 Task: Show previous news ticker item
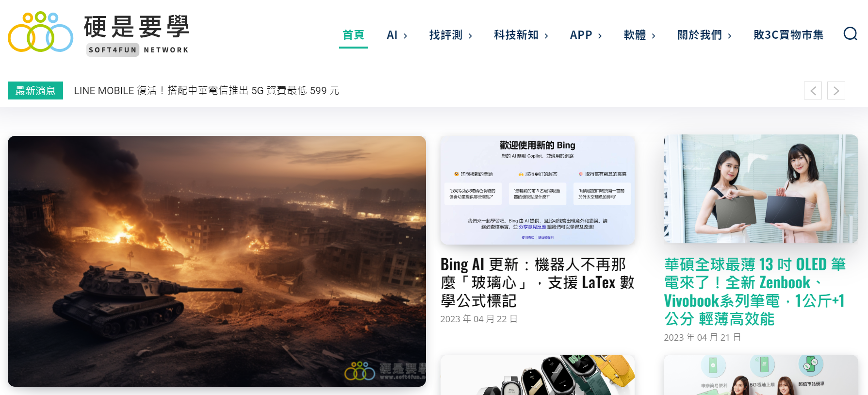[x=813, y=90]
